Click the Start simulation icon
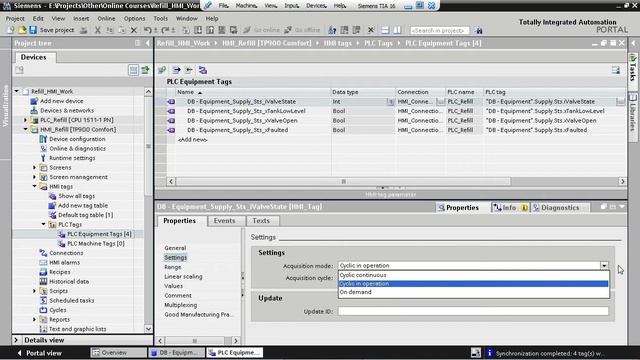Viewport: 640px width, 360px height. pos(222,30)
